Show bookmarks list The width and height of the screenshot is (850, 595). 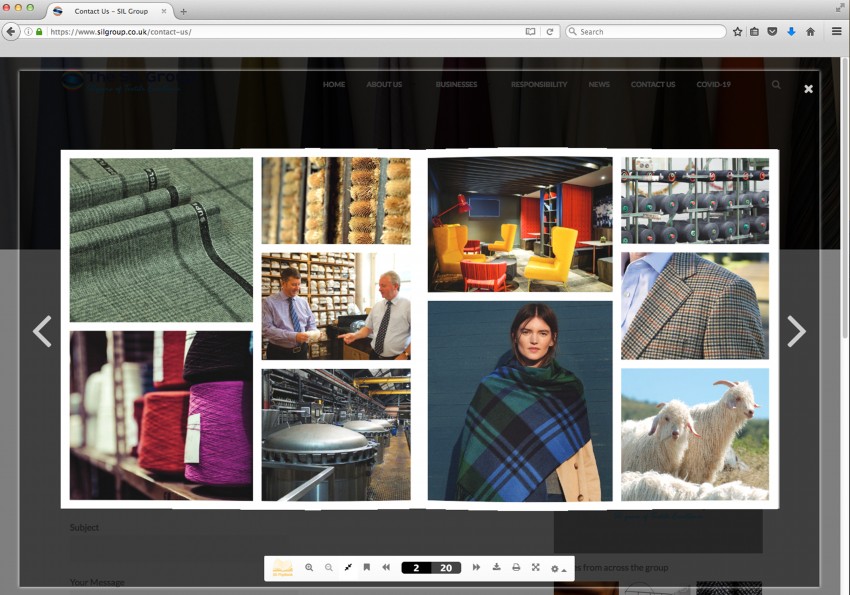[755, 32]
